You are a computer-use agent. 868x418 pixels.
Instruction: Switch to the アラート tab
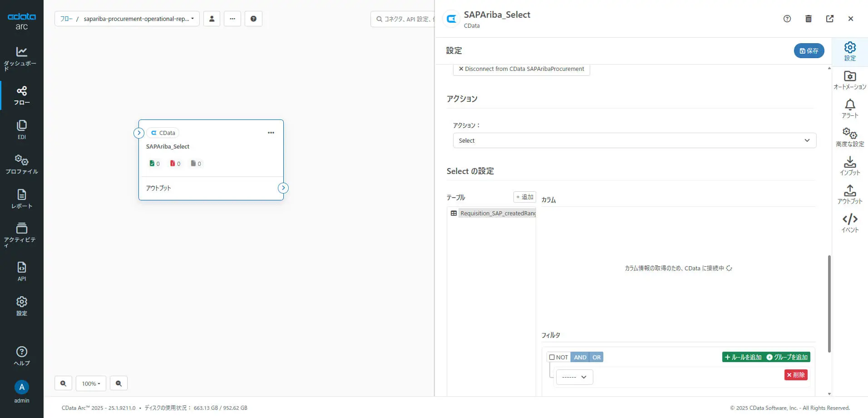850,109
